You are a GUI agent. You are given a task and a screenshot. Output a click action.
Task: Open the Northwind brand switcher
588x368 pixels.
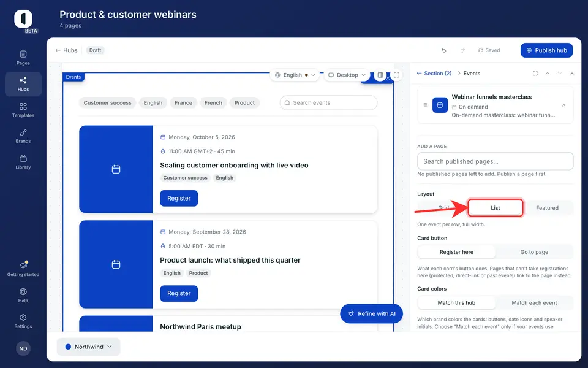point(88,347)
